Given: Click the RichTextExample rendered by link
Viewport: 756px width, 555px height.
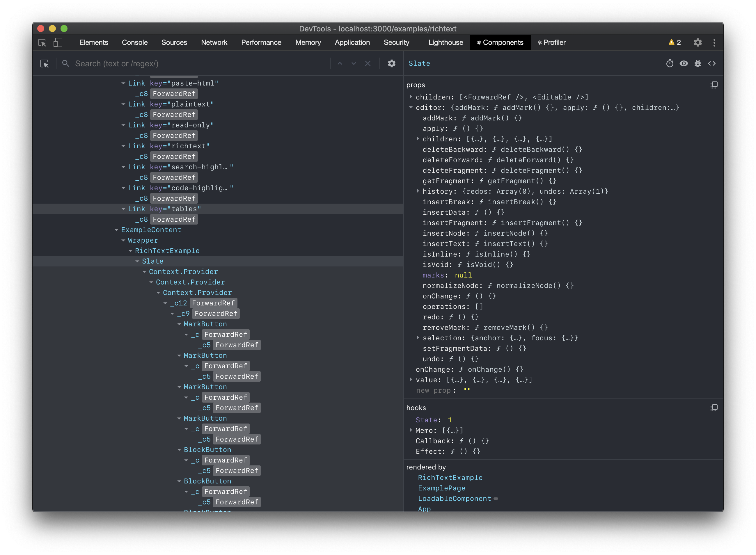Looking at the screenshot, I should tap(450, 478).
